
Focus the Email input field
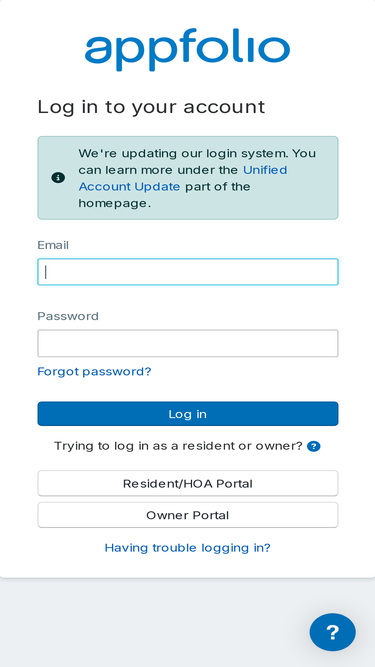point(188,272)
